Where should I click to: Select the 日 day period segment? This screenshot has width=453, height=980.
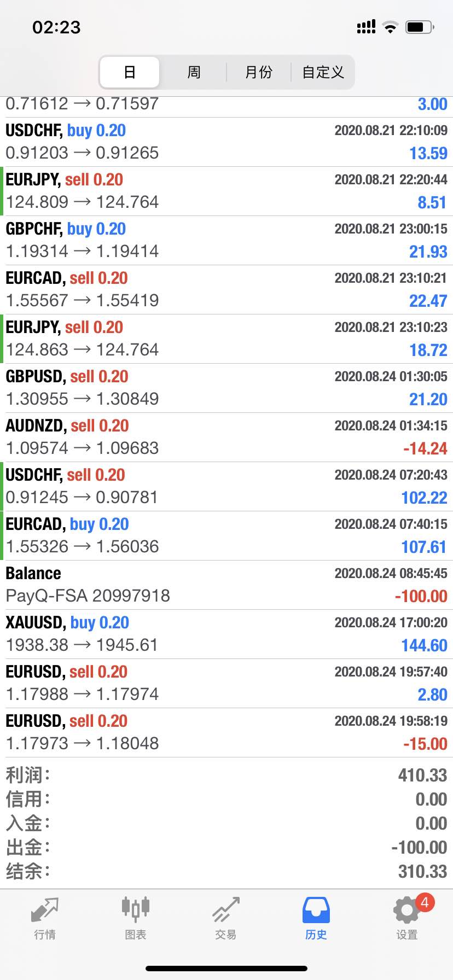[x=130, y=72]
